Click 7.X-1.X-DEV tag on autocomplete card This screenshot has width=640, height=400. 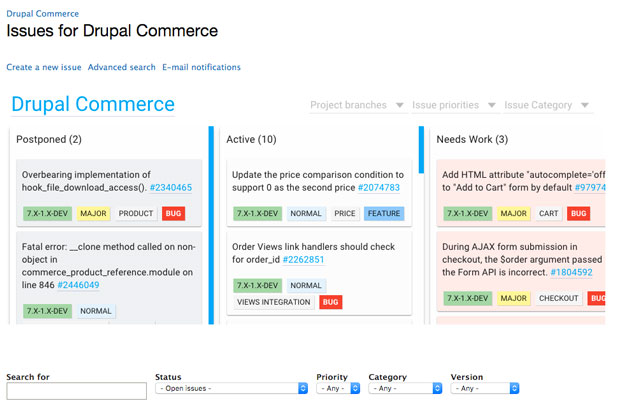click(x=468, y=213)
